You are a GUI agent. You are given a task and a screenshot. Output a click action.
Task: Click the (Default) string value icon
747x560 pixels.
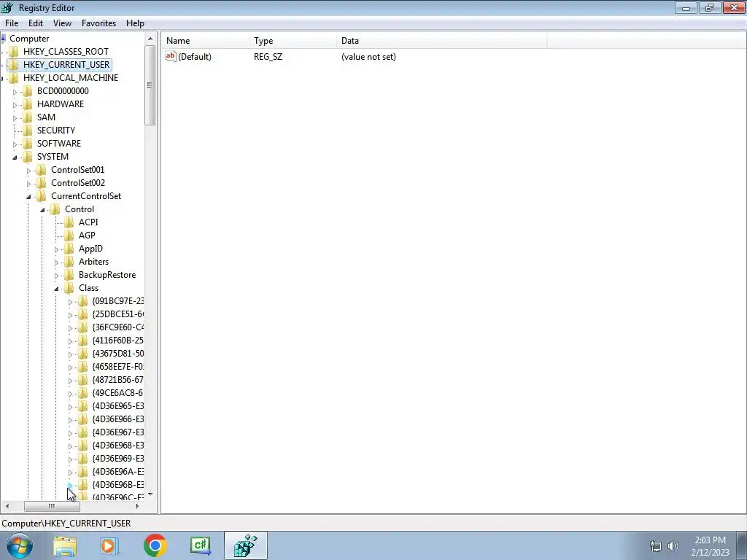171,56
